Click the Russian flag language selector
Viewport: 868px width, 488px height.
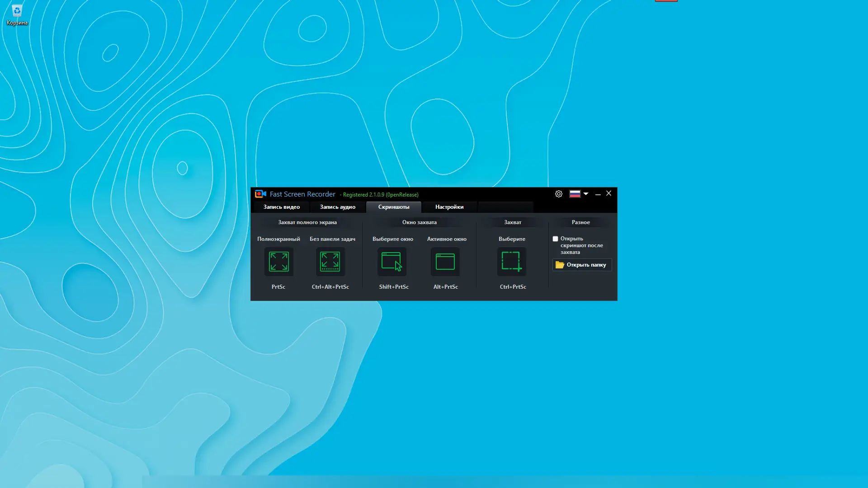pos(575,194)
